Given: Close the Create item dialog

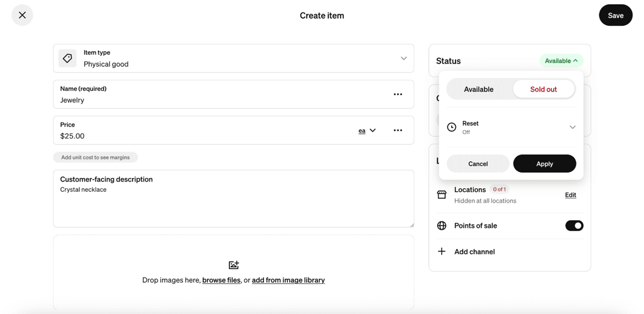Looking at the screenshot, I should coord(22,15).
